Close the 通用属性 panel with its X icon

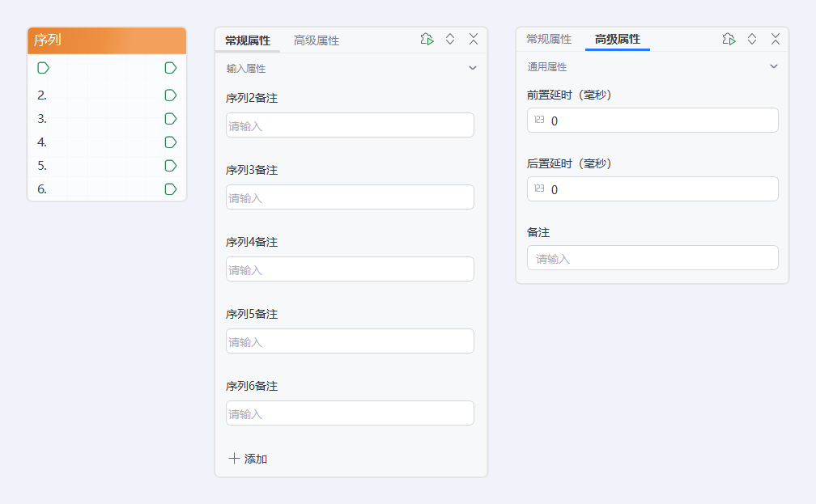[776, 39]
